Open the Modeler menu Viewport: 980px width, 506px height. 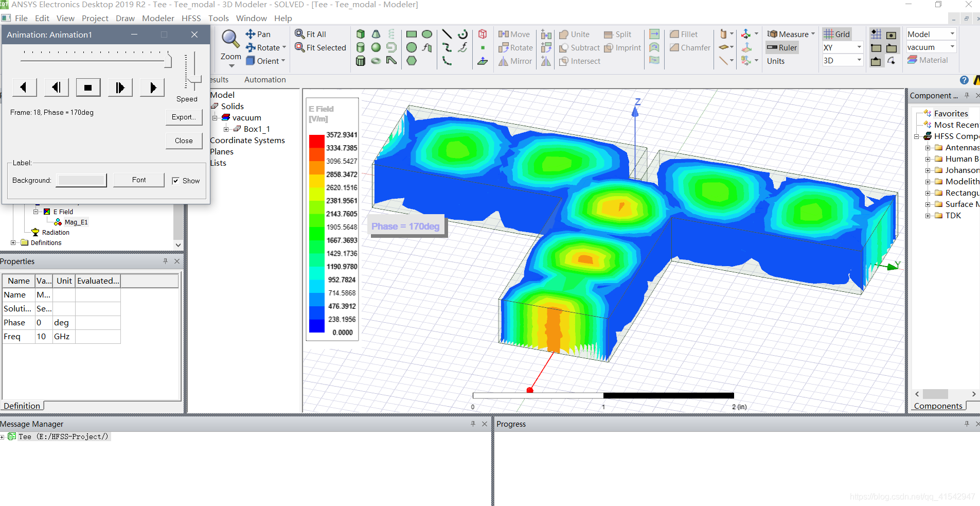click(158, 18)
